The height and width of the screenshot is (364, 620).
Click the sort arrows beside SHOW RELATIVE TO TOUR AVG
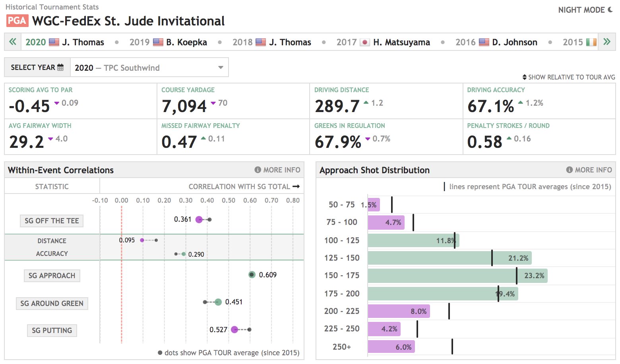524,77
